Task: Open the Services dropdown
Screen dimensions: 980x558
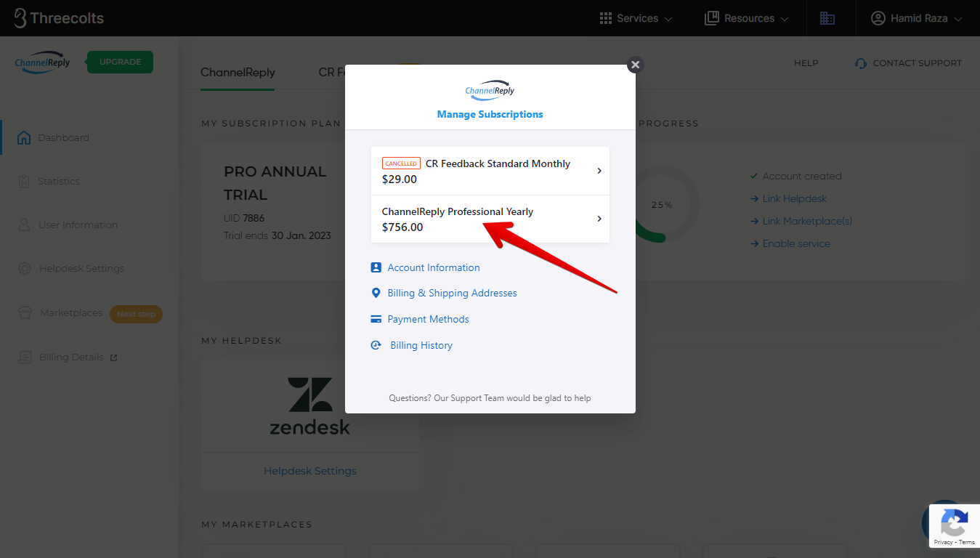Action: point(636,18)
